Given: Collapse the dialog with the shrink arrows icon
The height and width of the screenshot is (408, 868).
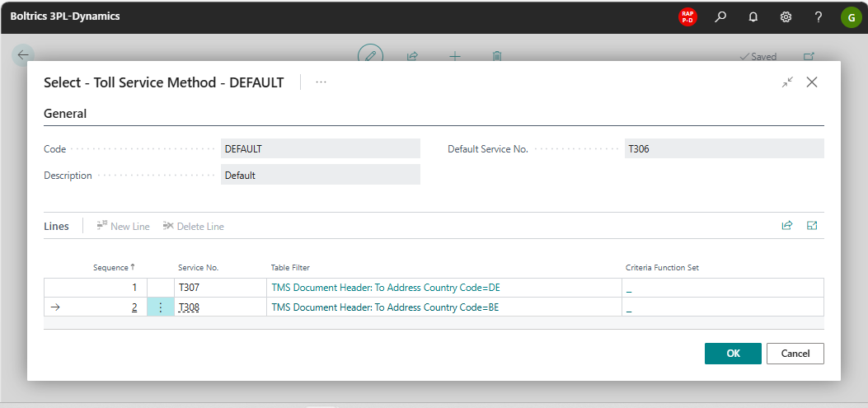Looking at the screenshot, I should pos(787,82).
